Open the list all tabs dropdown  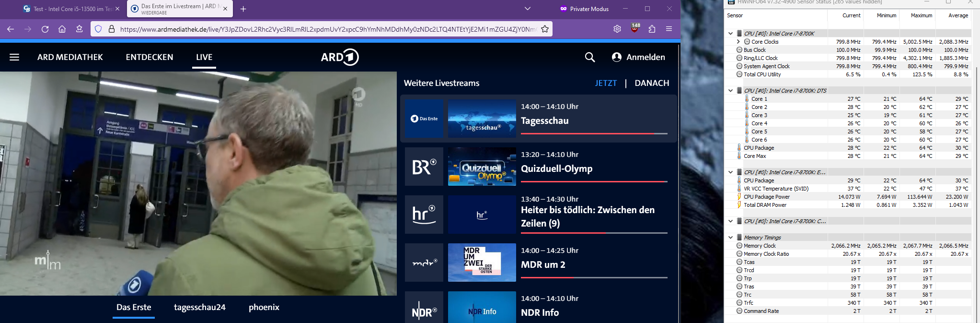(x=528, y=9)
